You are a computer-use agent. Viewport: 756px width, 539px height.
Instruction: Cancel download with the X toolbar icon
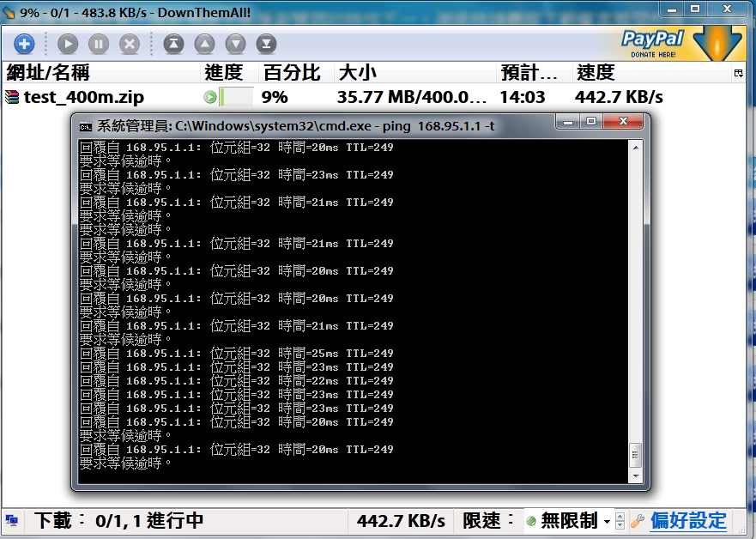pos(130,45)
